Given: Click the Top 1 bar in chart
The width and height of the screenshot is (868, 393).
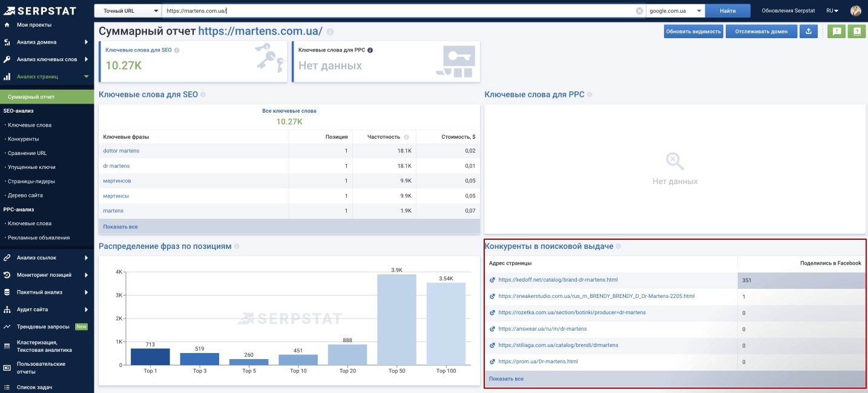Looking at the screenshot, I should pos(151,357).
